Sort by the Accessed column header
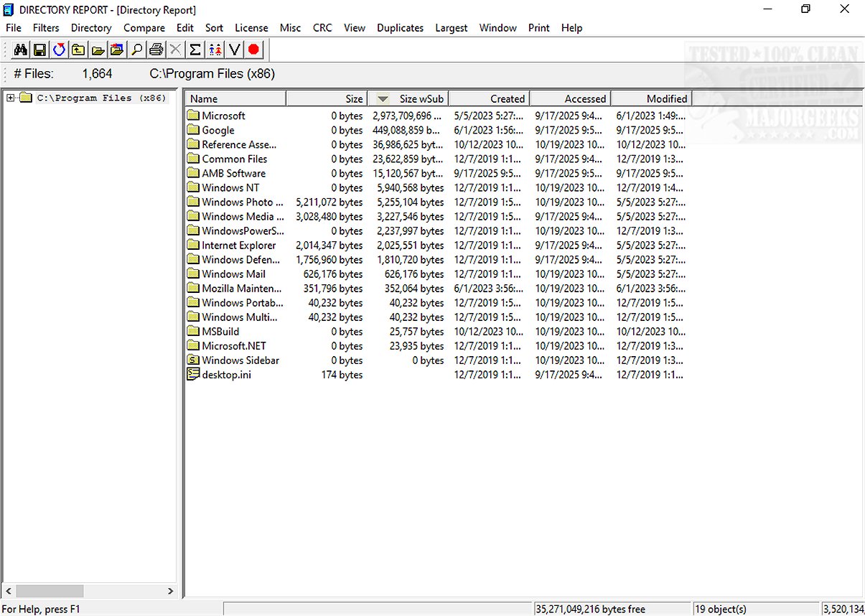This screenshot has height=616, width=865. tap(570, 98)
